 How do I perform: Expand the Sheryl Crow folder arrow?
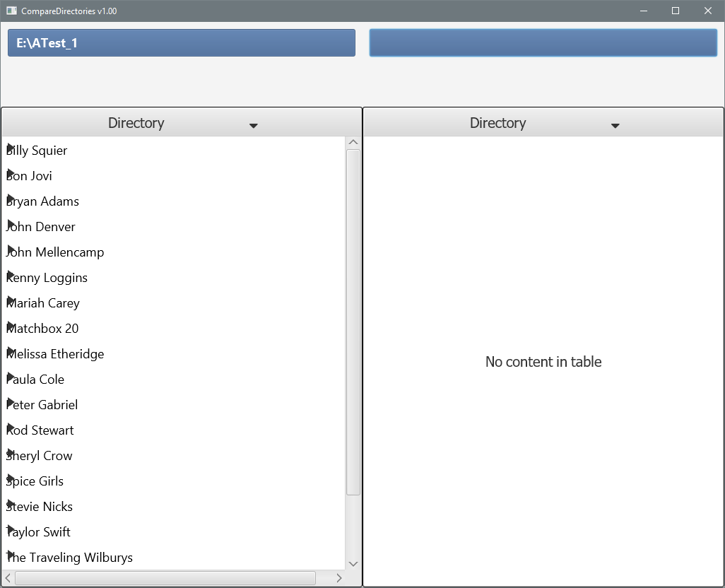[x=11, y=453]
